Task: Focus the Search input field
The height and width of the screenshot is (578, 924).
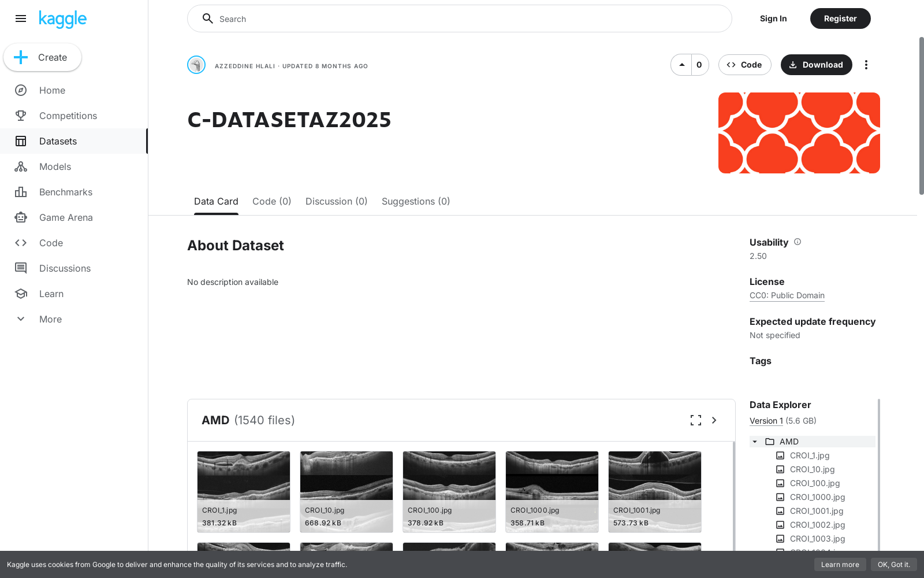Action: [460, 18]
